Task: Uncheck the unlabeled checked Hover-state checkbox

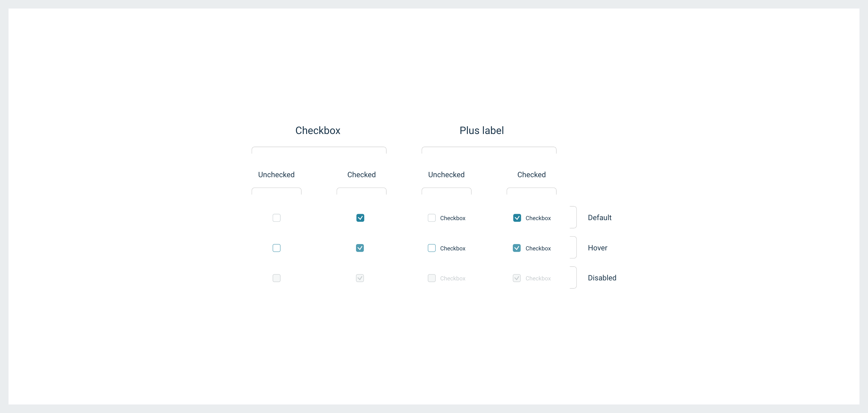Action: [360, 248]
